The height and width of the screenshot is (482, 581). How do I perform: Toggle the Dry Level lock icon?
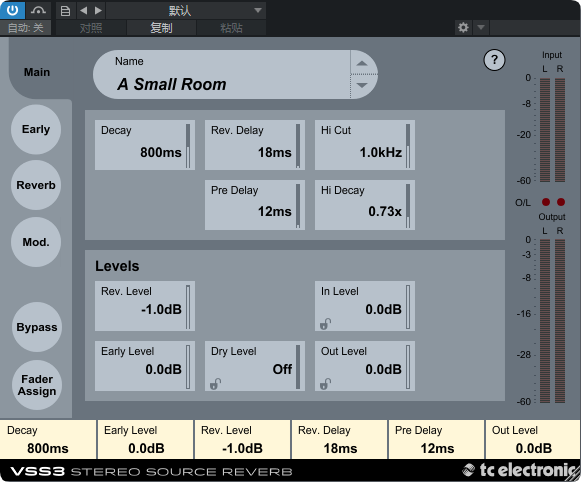click(215, 384)
